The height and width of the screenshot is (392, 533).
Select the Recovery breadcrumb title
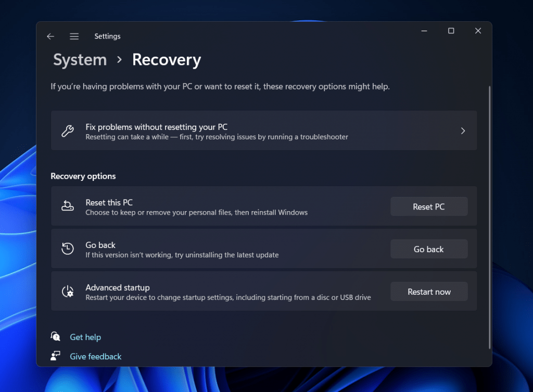pos(166,60)
